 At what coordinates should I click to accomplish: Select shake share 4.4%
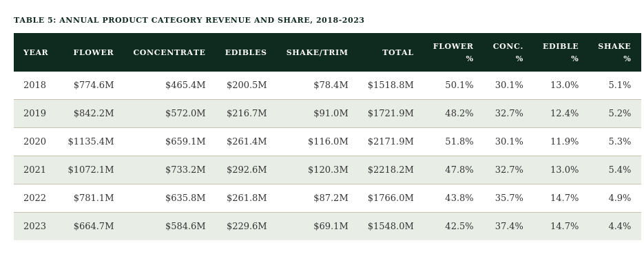[x=620, y=226]
